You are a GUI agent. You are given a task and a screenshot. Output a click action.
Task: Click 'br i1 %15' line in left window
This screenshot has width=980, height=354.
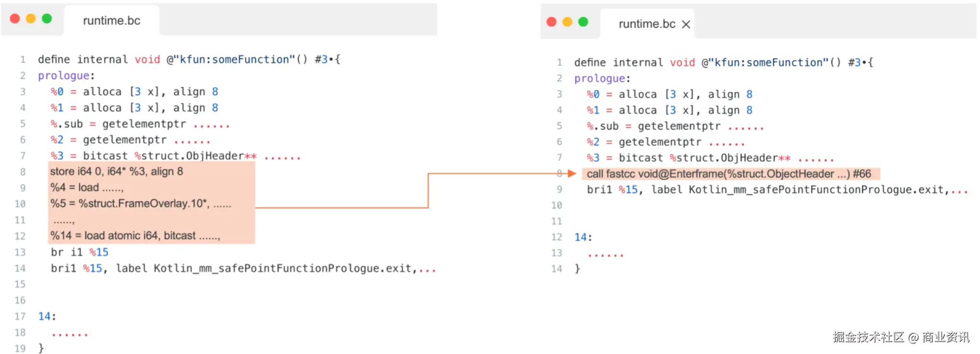[x=80, y=252]
